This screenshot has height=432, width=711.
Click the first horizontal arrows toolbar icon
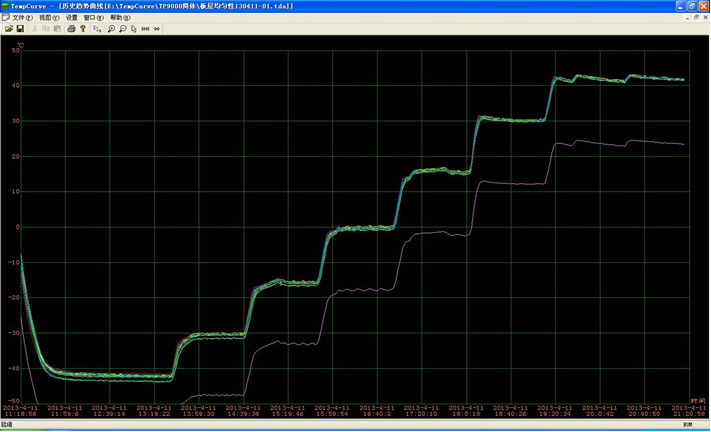[145, 29]
